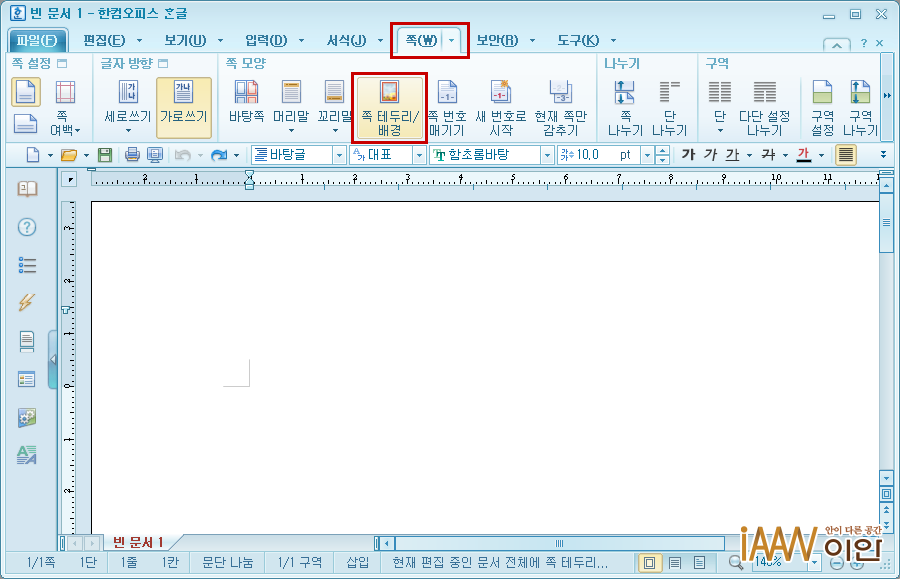Click the lightning bolt icon in the sidebar
900x579 pixels.
click(26, 302)
